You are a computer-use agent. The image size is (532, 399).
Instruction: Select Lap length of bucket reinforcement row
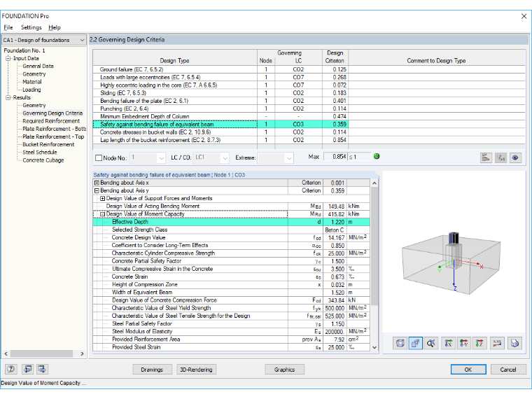[309, 140]
